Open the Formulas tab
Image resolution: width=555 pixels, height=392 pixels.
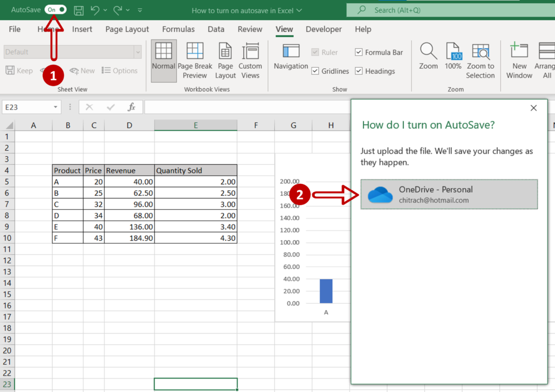178,29
